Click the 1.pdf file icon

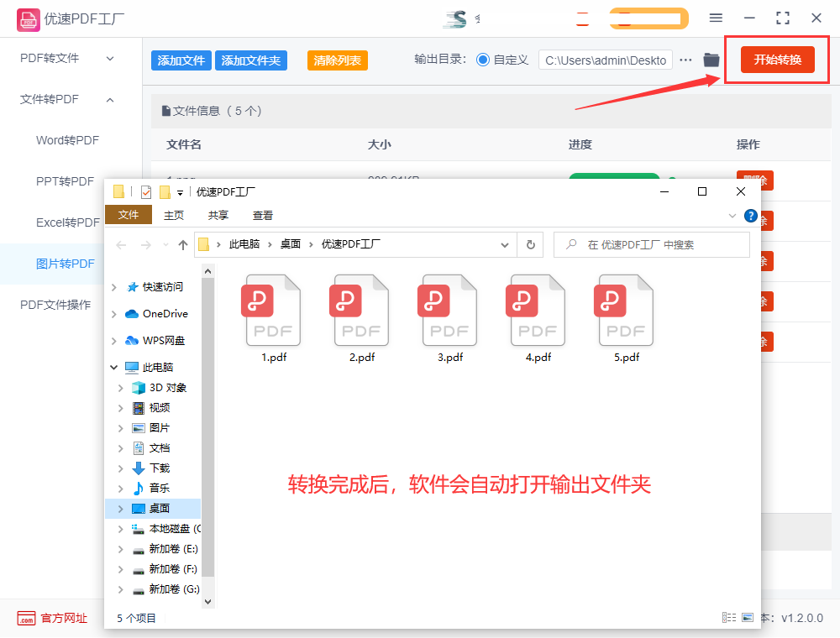point(273,311)
